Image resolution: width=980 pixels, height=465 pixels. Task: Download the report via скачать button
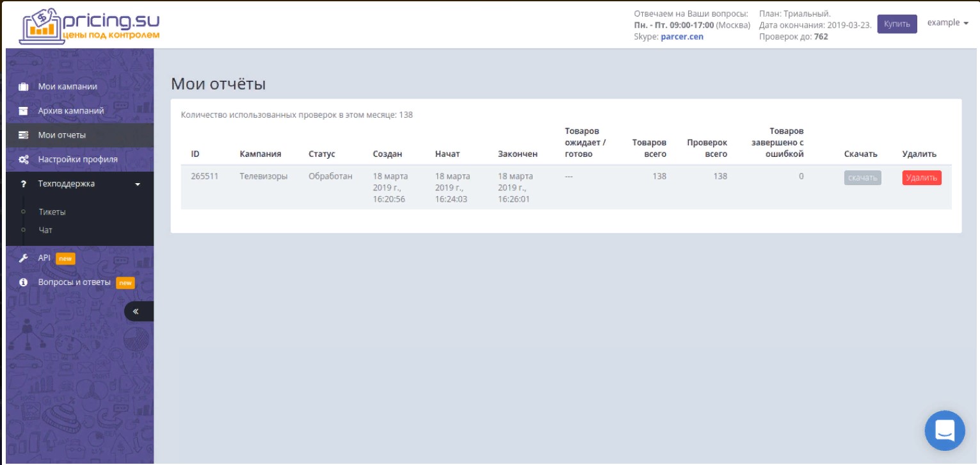pyautogui.click(x=862, y=178)
